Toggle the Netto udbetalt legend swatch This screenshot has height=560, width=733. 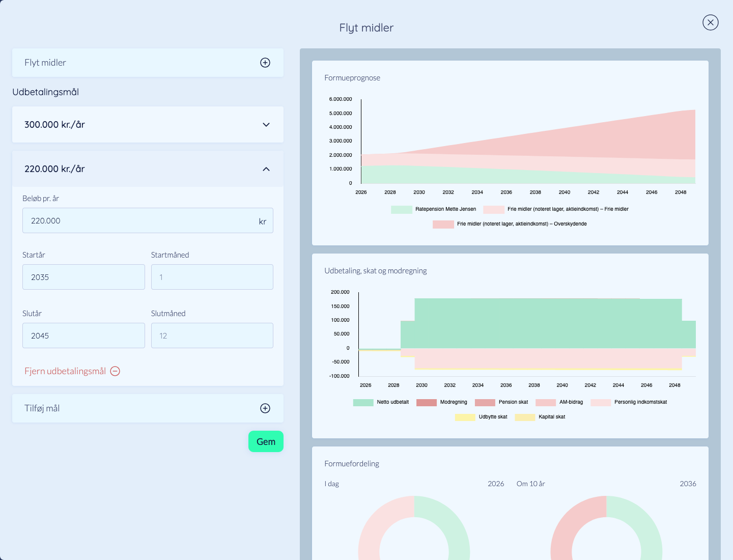[363, 402]
